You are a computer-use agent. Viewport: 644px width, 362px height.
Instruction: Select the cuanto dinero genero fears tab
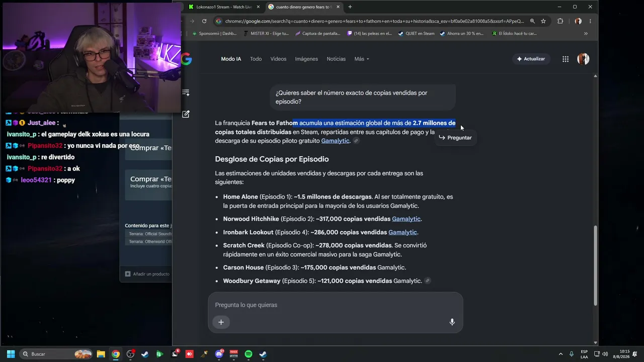tap(304, 7)
